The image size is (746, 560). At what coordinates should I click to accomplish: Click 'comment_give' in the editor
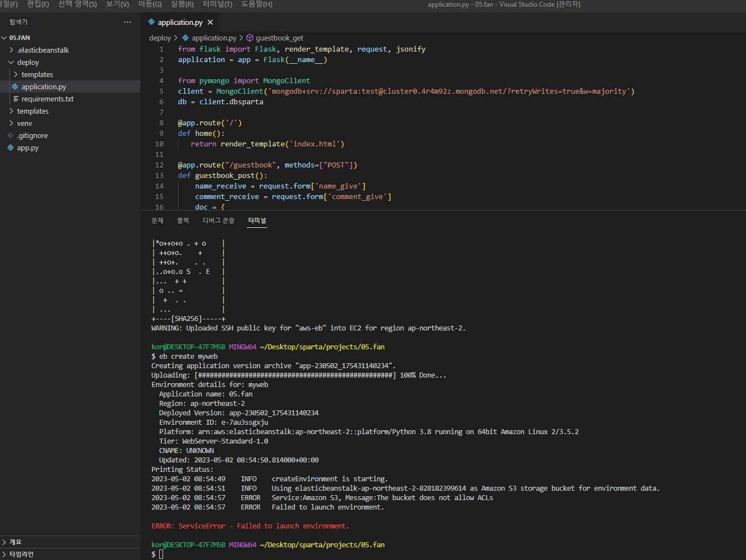coord(357,196)
